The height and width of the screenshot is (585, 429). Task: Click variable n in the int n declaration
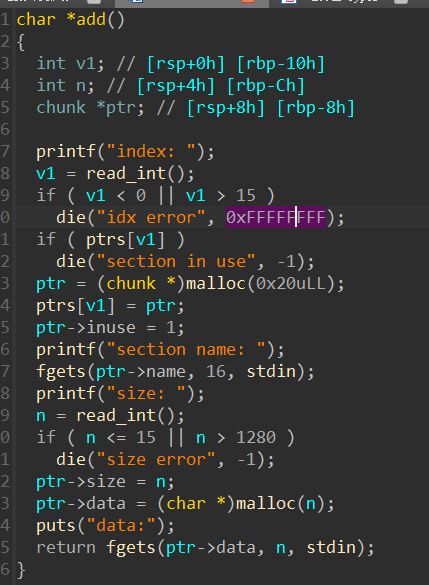tap(81, 85)
